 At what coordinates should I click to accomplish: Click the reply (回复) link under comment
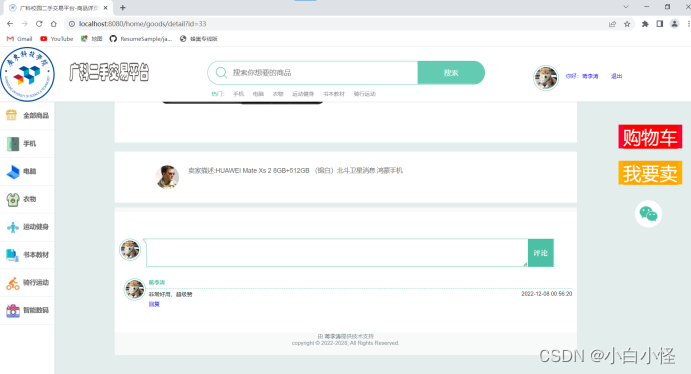tap(154, 304)
